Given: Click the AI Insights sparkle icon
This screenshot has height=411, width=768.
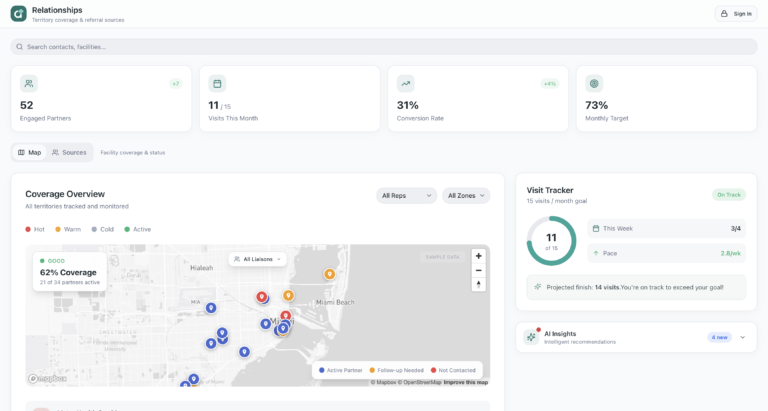Looking at the screenshot, I should pos(531,337).
